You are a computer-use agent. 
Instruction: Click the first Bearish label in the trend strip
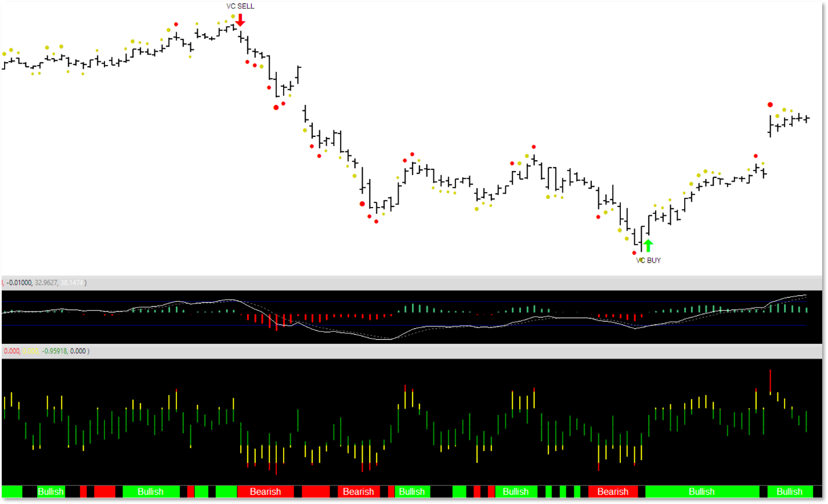coord(265,492)
